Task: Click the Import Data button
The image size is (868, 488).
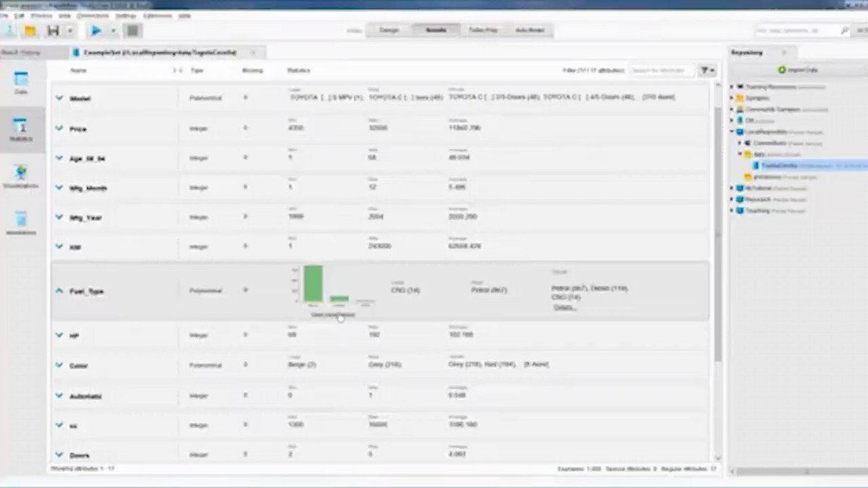Action: [799, 69]
